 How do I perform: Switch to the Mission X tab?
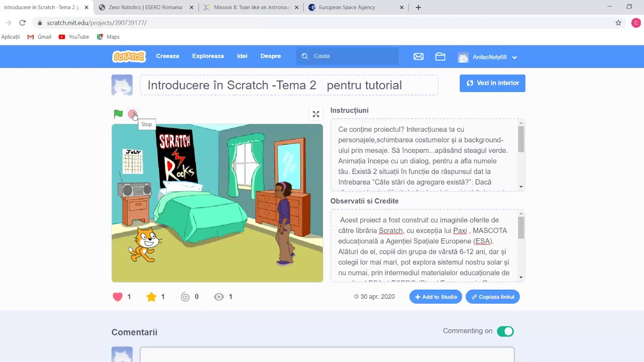[x=252, y=8]
